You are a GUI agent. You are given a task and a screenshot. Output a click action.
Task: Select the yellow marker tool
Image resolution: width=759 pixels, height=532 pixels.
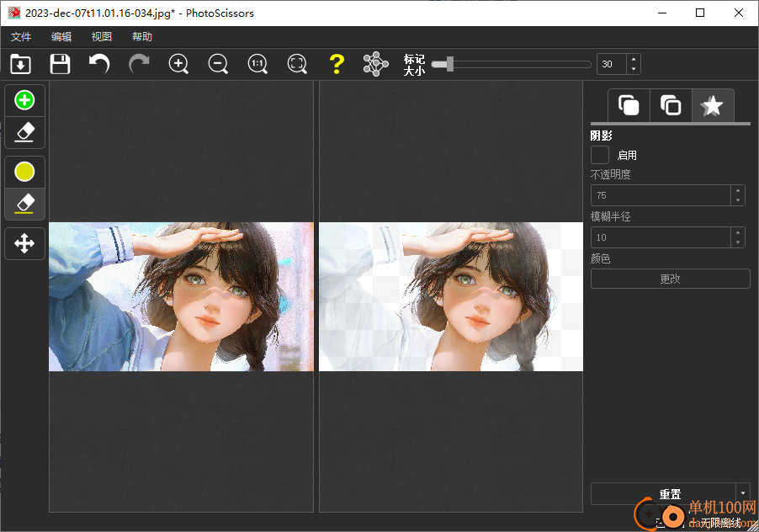click(x=24, y=172)
